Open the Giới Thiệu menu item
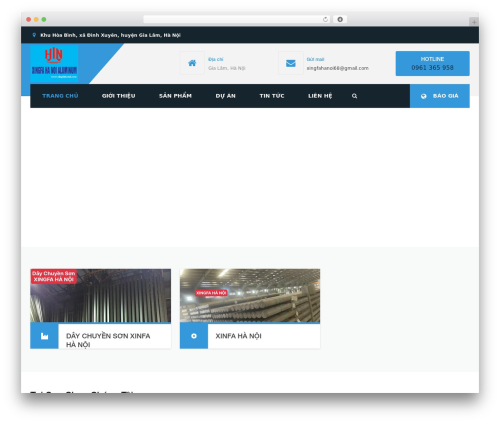Screen dimensions: 500x423 coord(119,96)
